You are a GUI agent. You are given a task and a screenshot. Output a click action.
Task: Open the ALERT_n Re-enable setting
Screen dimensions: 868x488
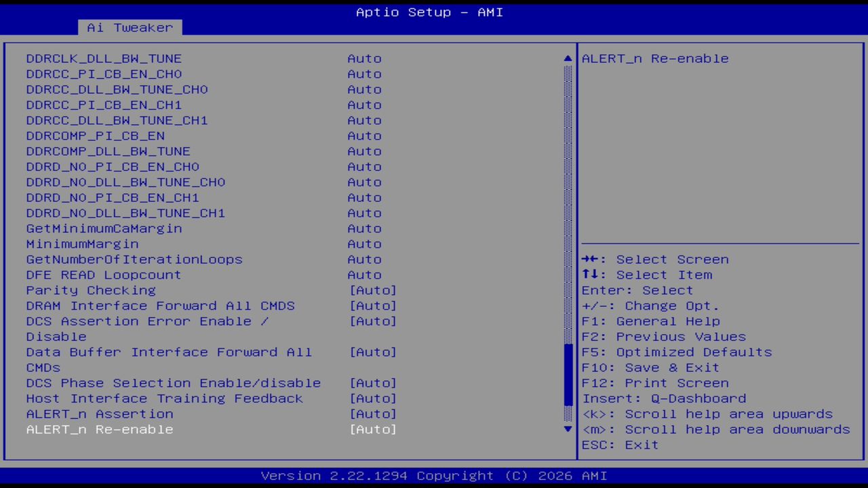tap(99, 429)
